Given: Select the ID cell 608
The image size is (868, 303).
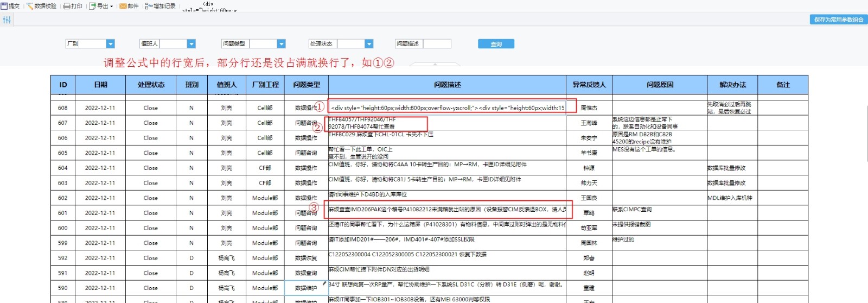Looking at the screenshot, I should 63,108.
